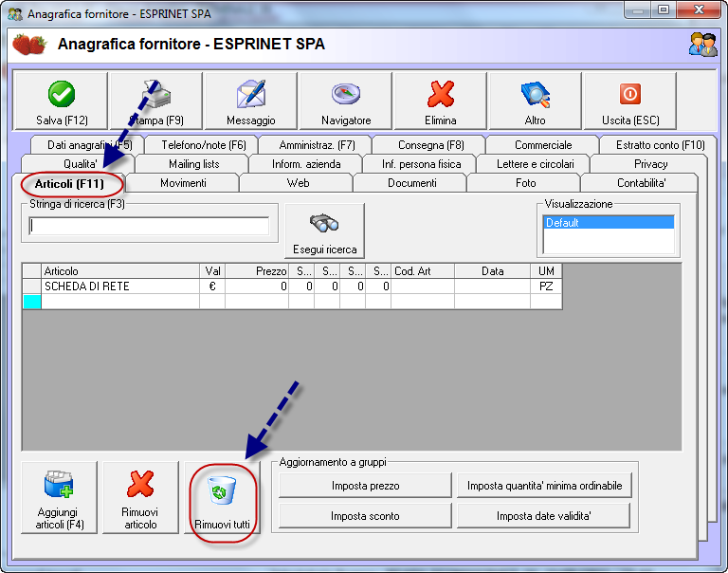Click the strawberry logo icon
Image resolution: width=728 pixels, height=573 pixels.
click(x=29, y=45)
